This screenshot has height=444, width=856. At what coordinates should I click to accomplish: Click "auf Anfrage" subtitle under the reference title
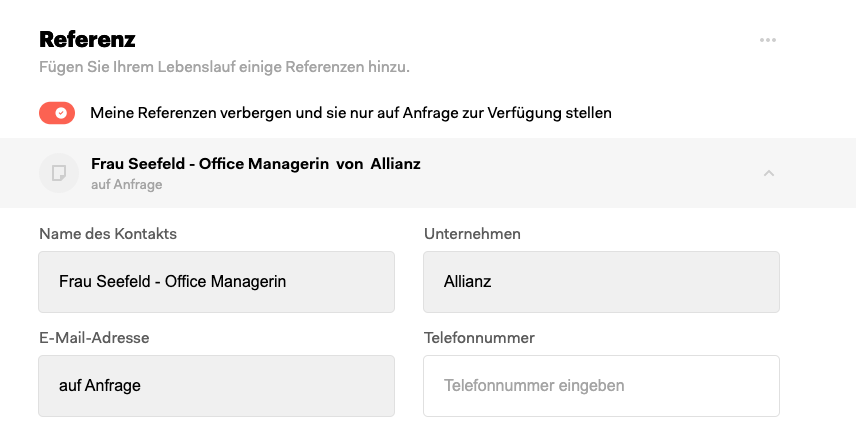tap(126, 184)
